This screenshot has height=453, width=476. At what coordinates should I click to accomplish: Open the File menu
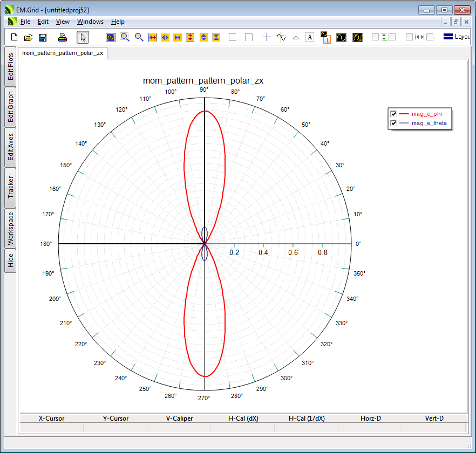coord(25,22)
